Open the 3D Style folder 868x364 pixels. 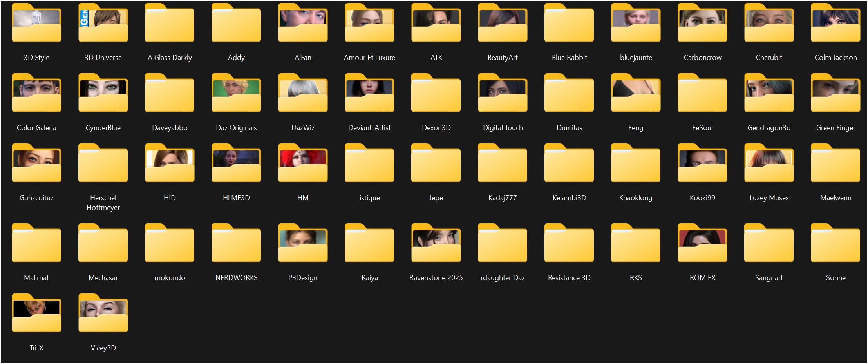pyautogui.click(x=36, y=23)
